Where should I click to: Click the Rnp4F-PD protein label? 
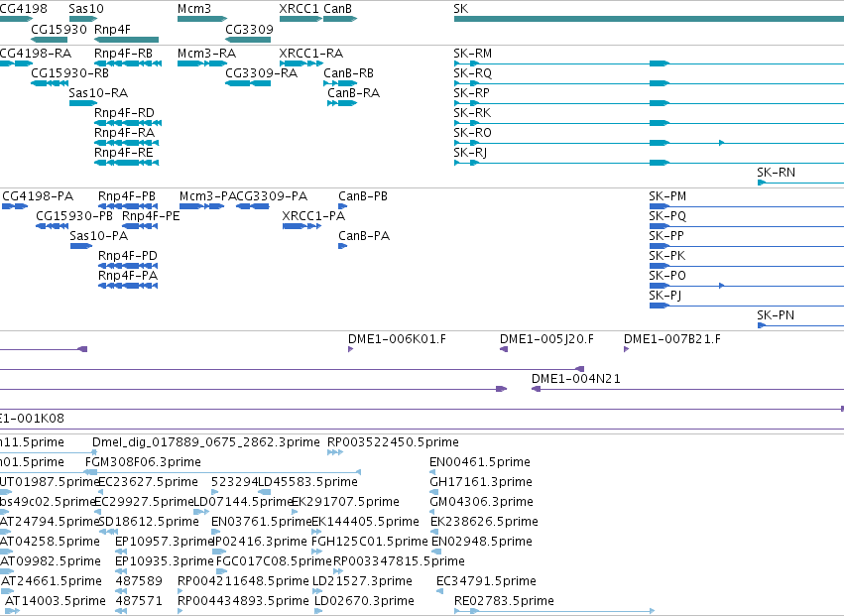pos(128,256)
